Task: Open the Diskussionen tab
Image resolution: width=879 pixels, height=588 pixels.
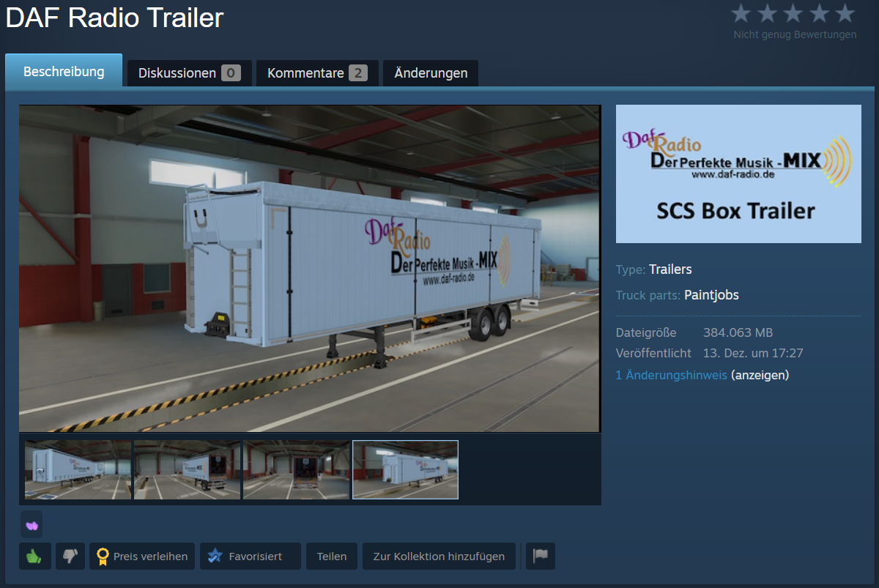Action: pos(190,73)
